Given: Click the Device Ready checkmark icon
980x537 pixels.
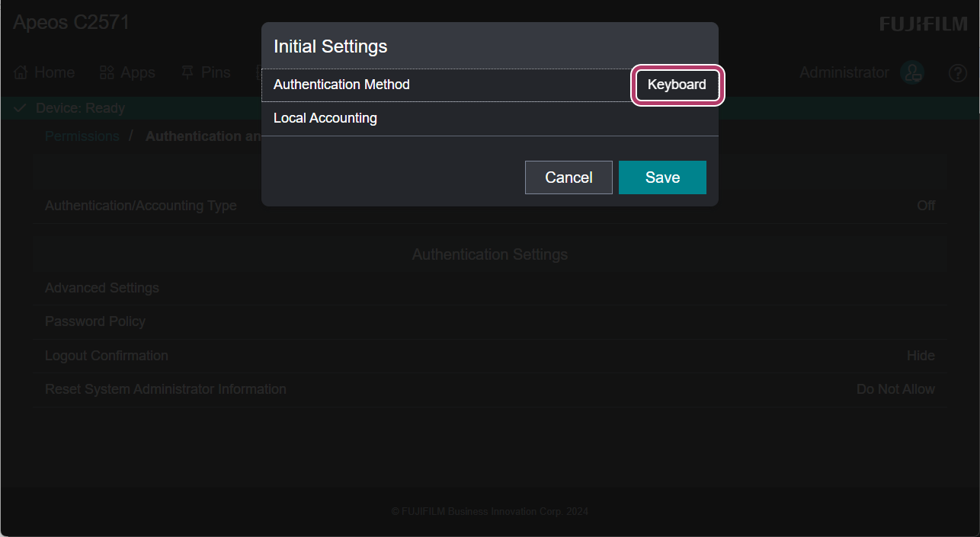Looking at the screenshot, I should tap(20, 108).
